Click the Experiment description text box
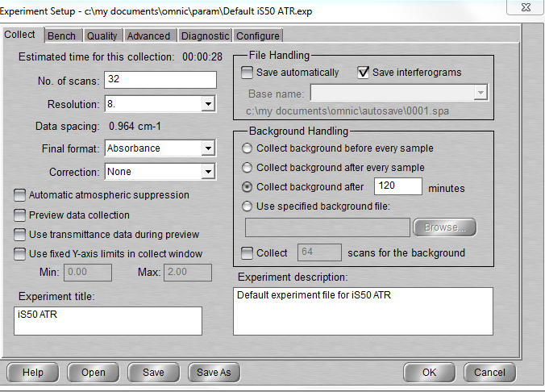 (363, 311)
